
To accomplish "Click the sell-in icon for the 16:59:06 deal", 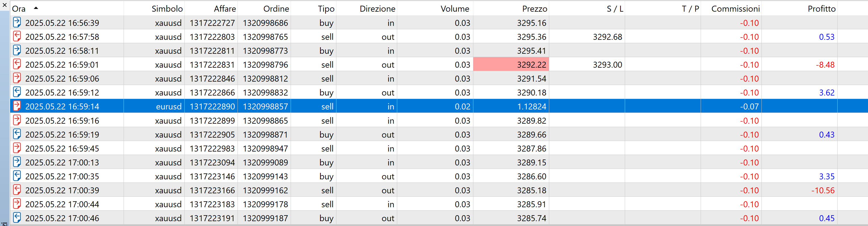I will pyautogui.click(x=17, y=78).
